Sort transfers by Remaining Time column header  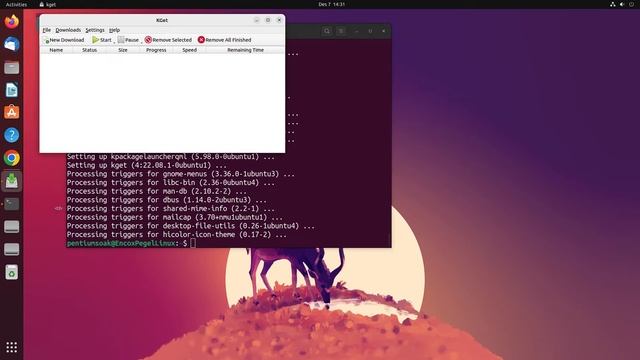(x=245, y=50)
